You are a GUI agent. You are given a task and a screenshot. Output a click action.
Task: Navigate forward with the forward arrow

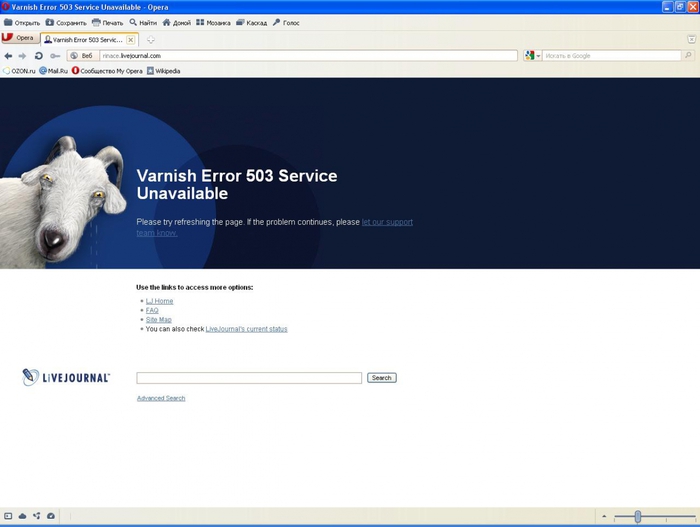click(22, 56)
